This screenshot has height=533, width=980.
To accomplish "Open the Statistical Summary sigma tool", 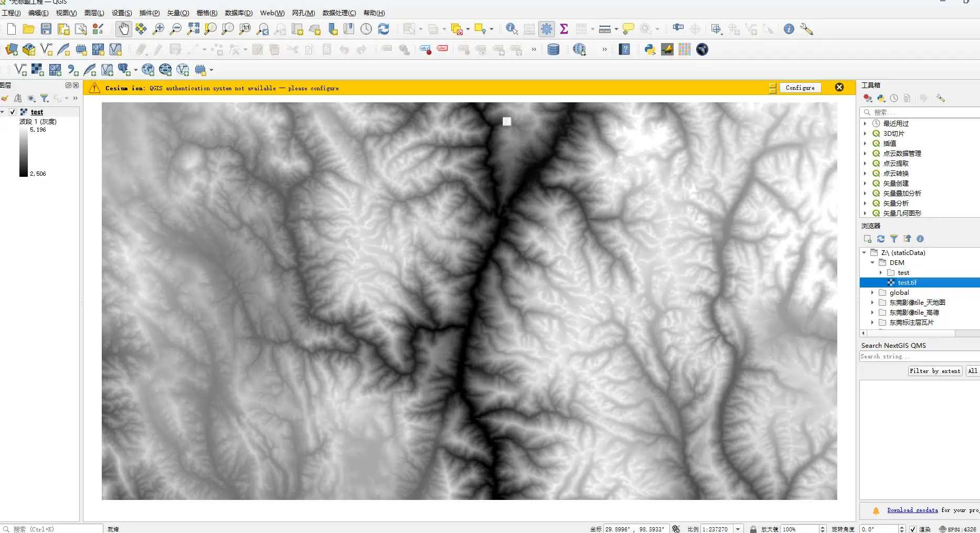I will 564,29.
